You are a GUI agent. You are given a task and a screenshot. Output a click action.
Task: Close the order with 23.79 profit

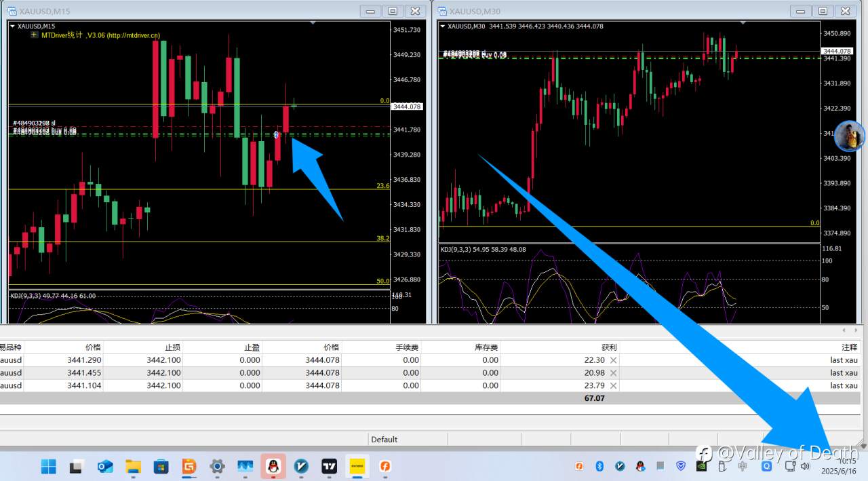pyautogui.click(x=613, y=385)
